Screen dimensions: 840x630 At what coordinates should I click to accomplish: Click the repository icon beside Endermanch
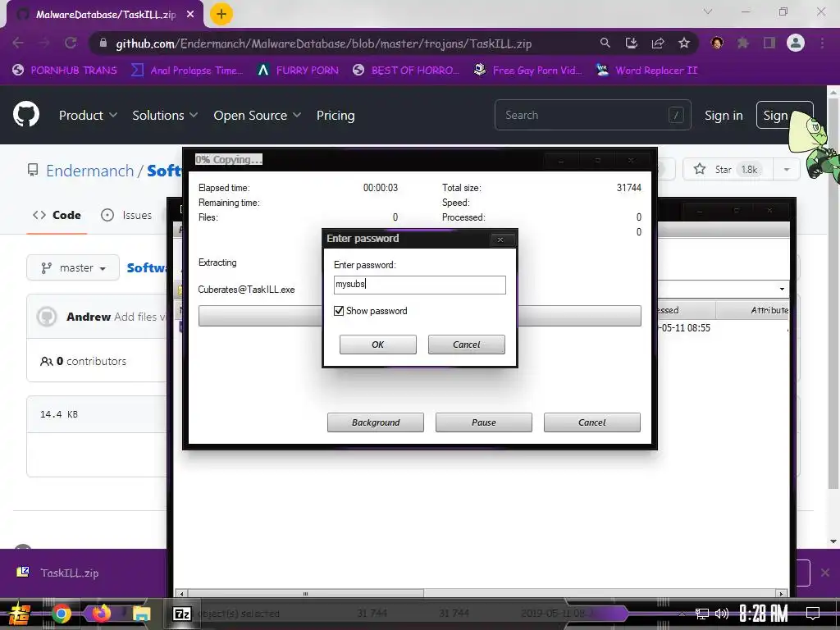pos(33,171)
